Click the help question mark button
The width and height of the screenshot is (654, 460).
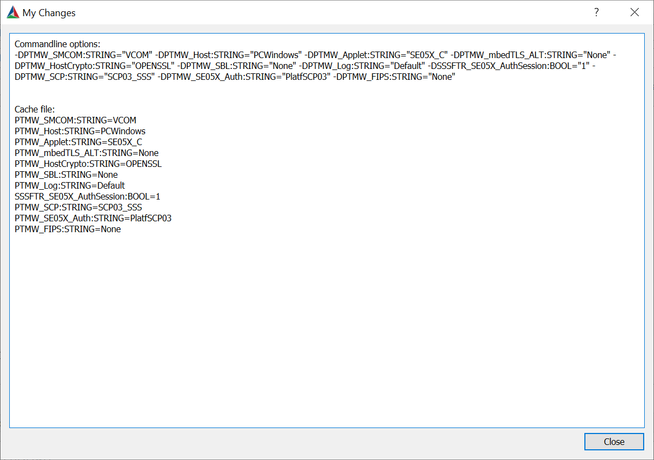[596, 13]
